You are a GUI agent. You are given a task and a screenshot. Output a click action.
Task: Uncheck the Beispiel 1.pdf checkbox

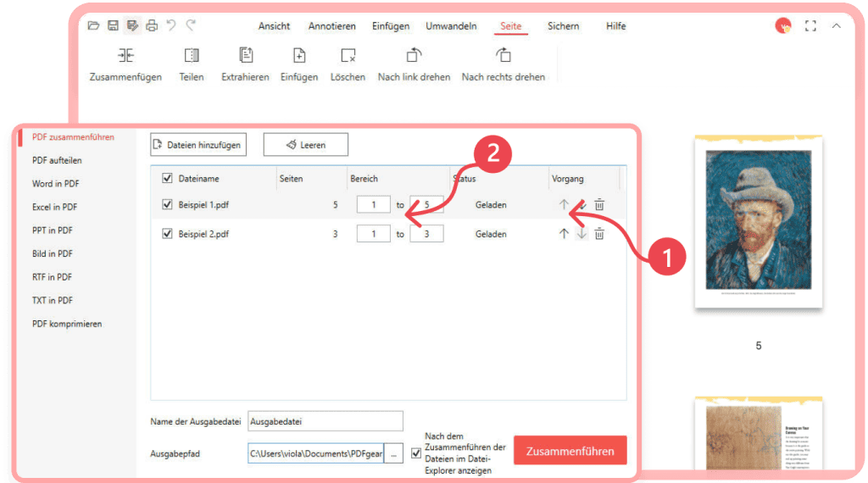167,204
